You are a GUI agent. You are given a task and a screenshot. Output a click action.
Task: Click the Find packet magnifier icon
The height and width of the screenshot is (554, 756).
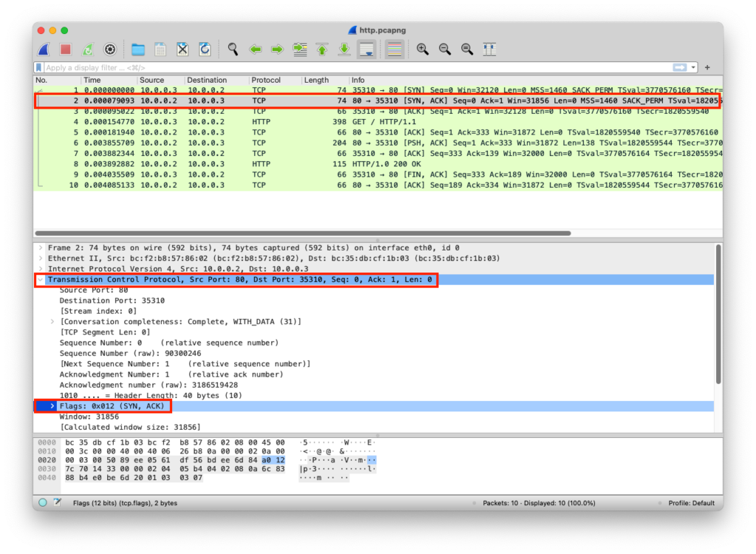[x=233, y=49]
